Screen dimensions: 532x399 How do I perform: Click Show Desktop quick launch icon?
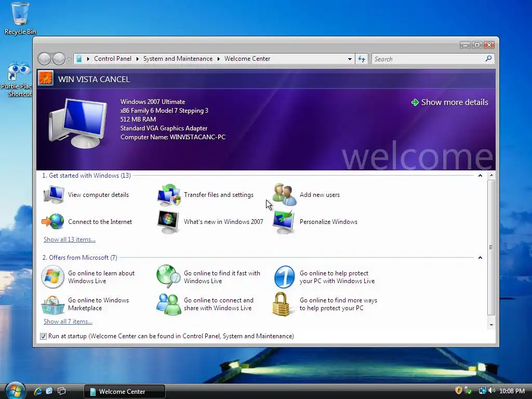coord(49,391)
